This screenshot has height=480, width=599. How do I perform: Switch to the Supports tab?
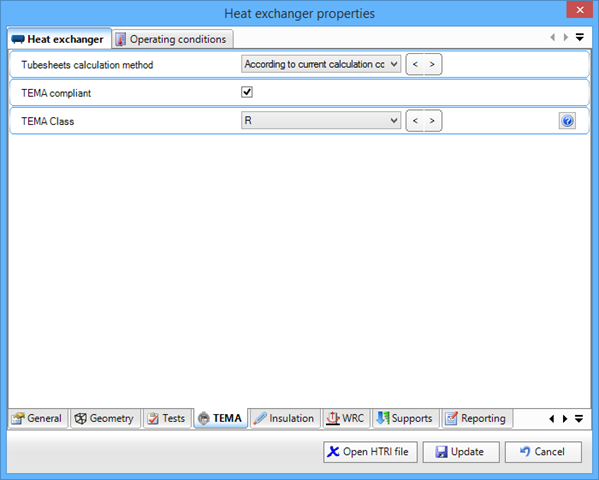pyautogui.click(x=405, y=418)
